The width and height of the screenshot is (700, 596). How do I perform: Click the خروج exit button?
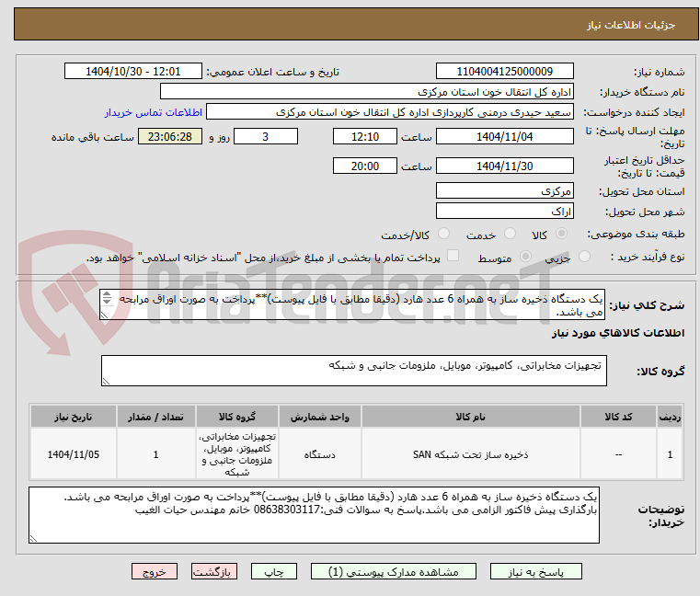[154, 571]
